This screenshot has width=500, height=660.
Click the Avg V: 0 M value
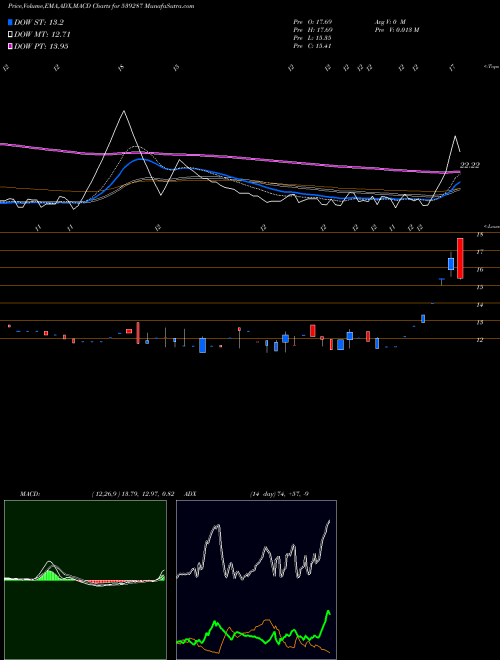(x=389, y=21)
